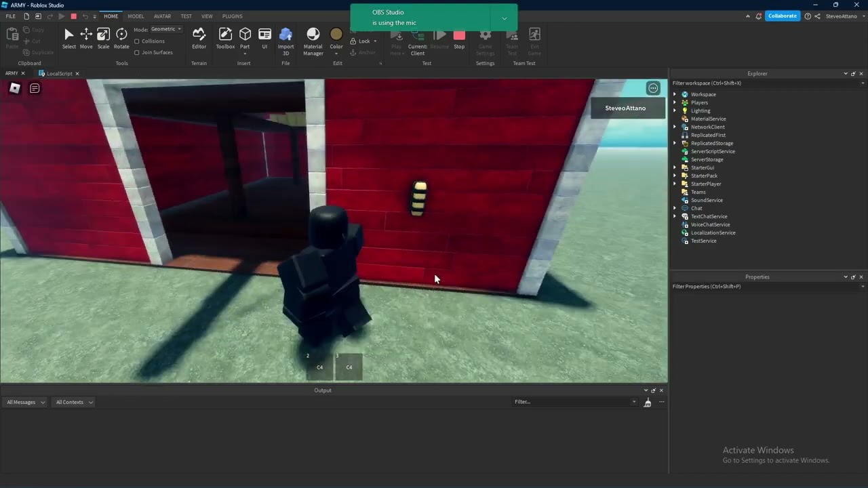Enable the Collisions checkbox
Viewport: 868px width, 488px height.
click(137, 41)
